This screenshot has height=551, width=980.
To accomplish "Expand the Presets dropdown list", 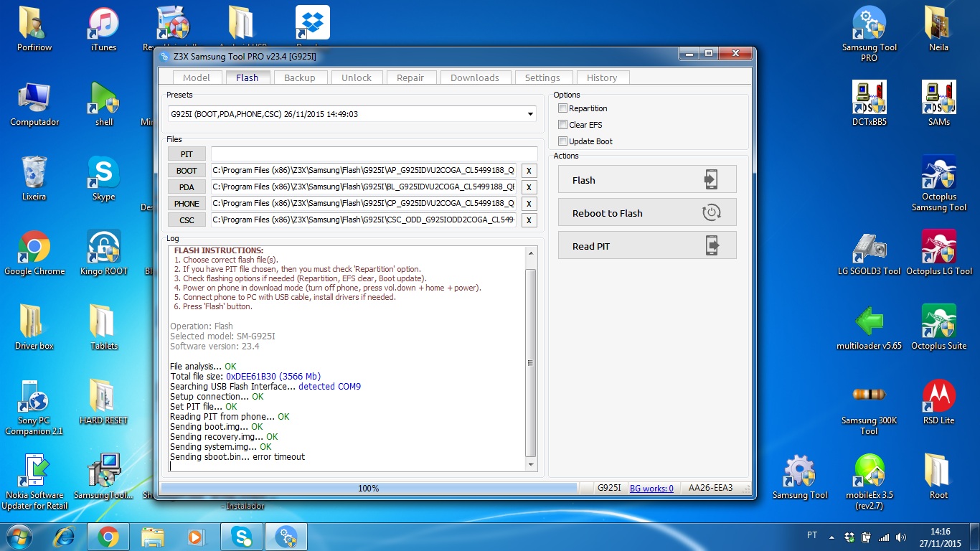I will point(530,114).
